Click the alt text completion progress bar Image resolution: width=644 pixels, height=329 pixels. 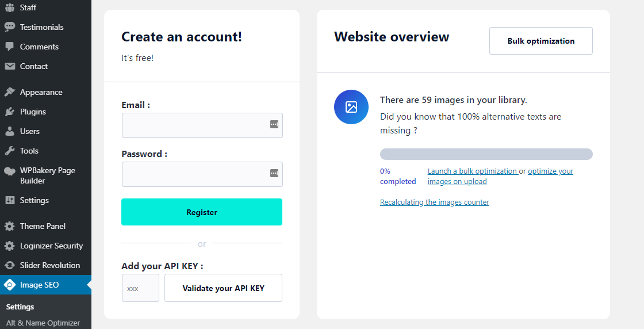point(486,154)
